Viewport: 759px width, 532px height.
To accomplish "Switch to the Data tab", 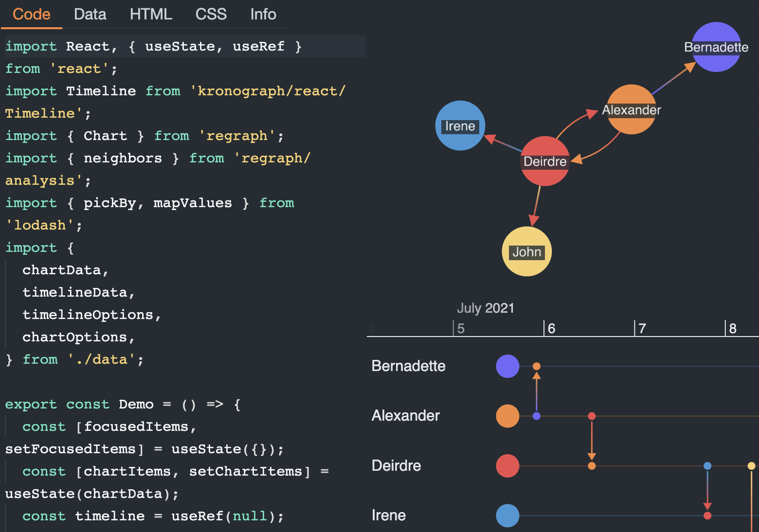I will (x=90, y=14).
